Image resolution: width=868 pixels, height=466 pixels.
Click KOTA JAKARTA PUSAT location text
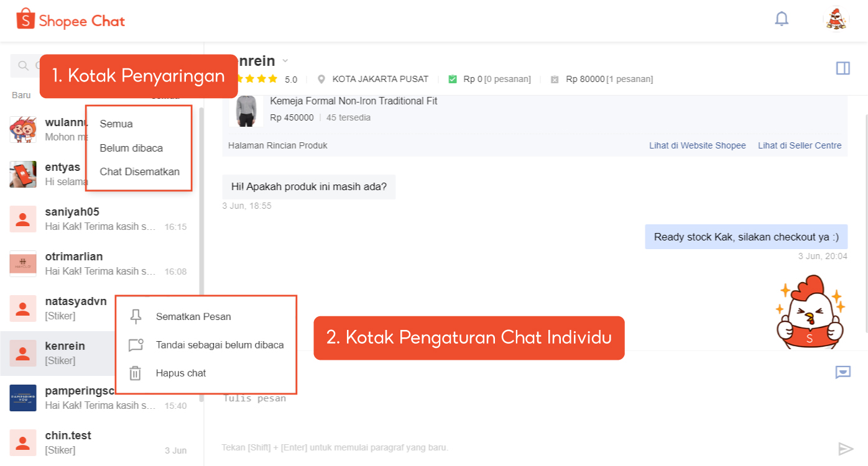(381, 80)
